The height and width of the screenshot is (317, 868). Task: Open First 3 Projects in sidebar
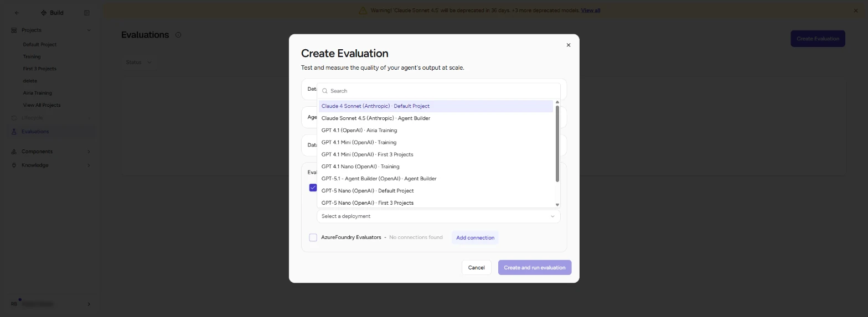[40, 69]
